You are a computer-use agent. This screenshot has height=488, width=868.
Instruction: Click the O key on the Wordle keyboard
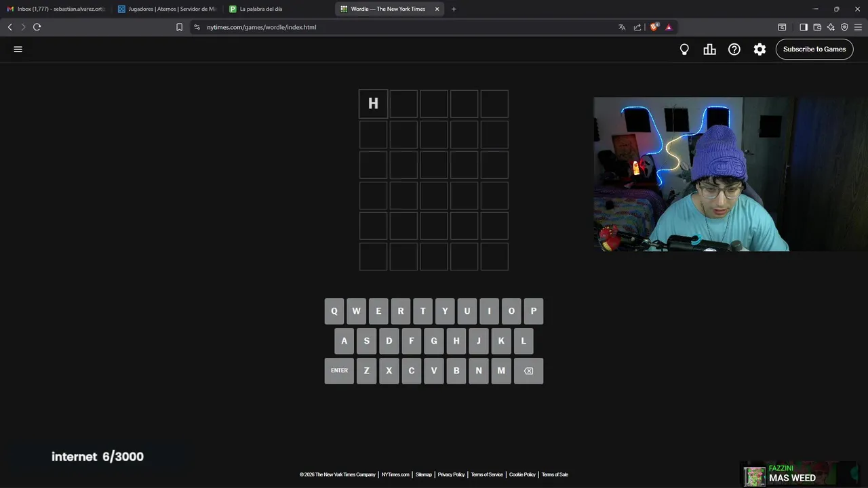pyautogui.click(x=511, y=311)
